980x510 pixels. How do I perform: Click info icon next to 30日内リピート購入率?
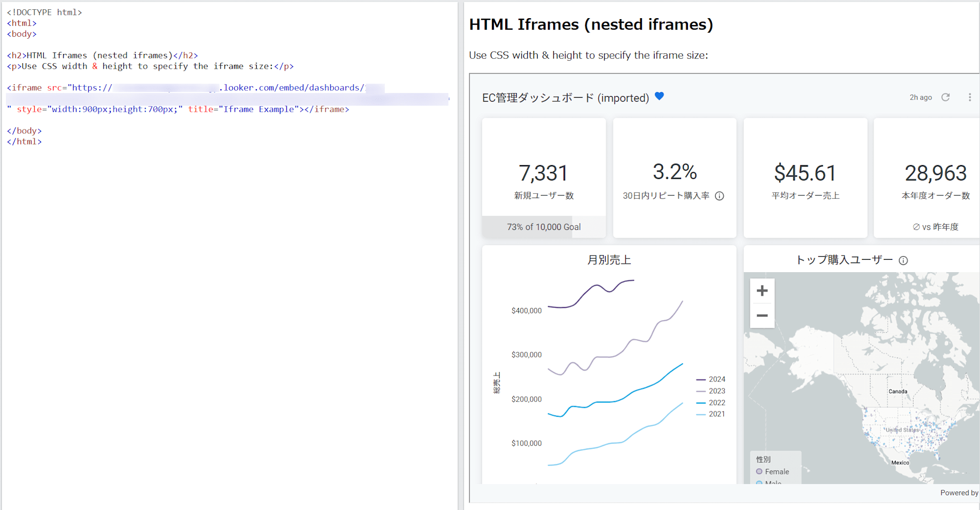(719, 196)
